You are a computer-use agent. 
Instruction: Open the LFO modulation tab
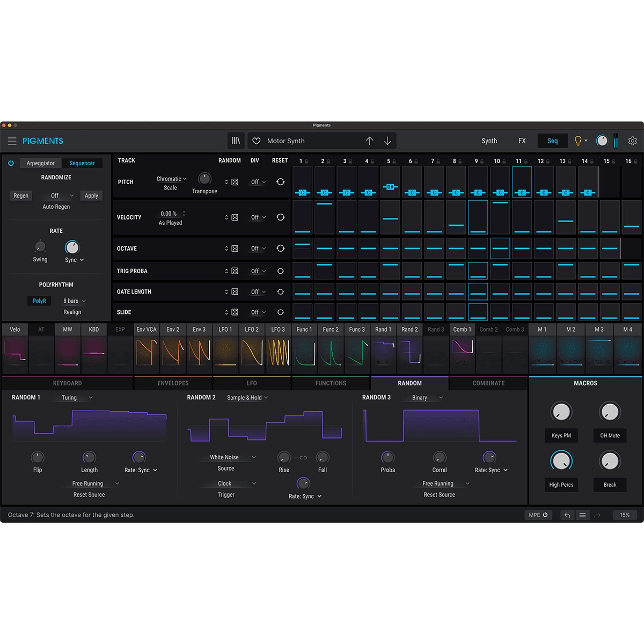coord(252,383)
